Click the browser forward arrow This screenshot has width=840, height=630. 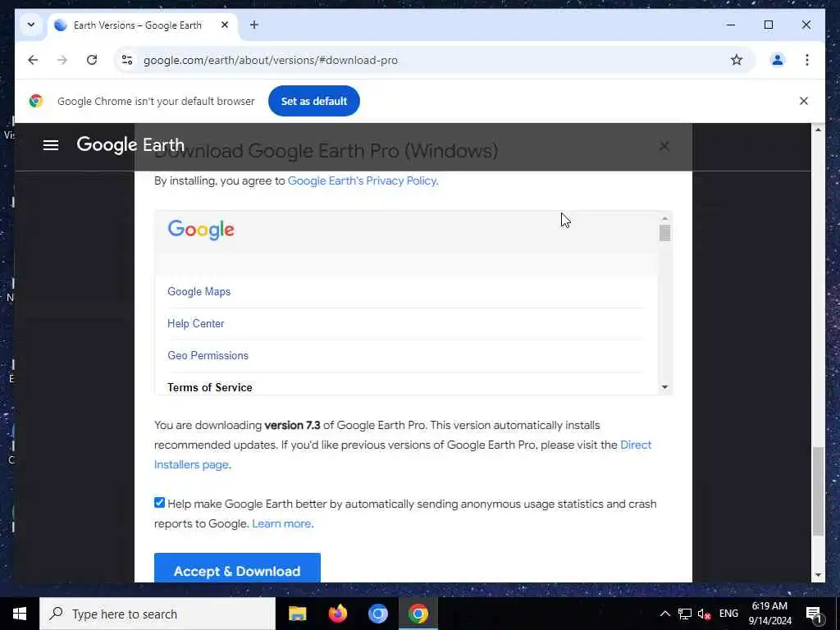(62, 60)
